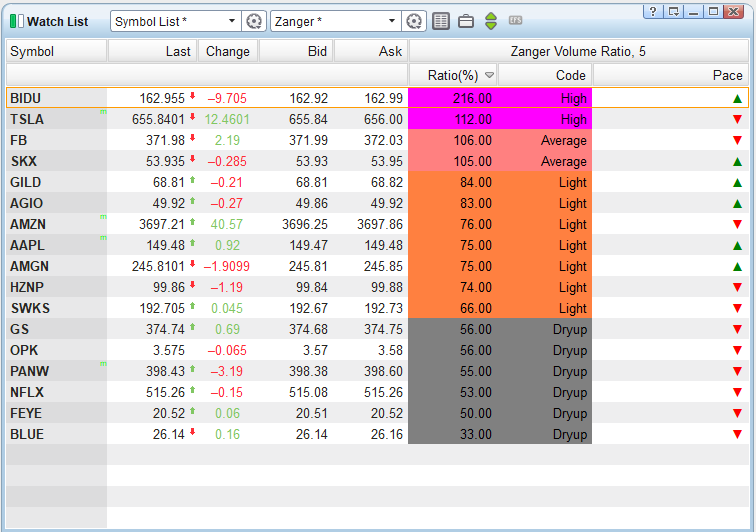This screenshot has height=532, width=756.
Task: Click SKX Average code cell
Action: click(545, 162)
